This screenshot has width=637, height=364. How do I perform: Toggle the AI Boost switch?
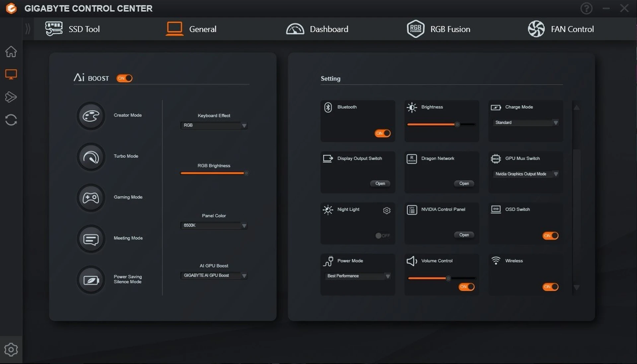[x=124, y=78]
